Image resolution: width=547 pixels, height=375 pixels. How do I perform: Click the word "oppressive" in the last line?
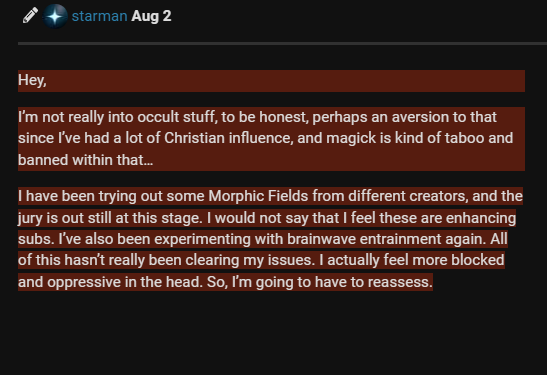click(84, 282)
